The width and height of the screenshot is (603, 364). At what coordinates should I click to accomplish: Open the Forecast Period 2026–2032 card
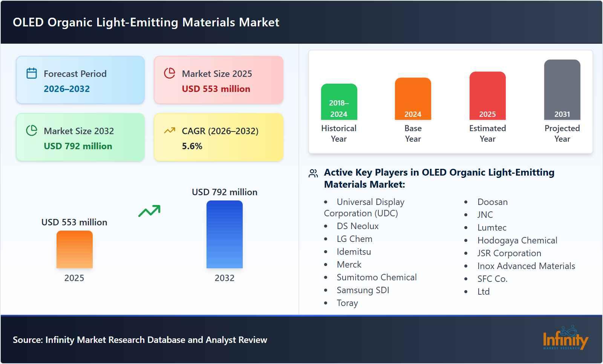tap(80, 80)
